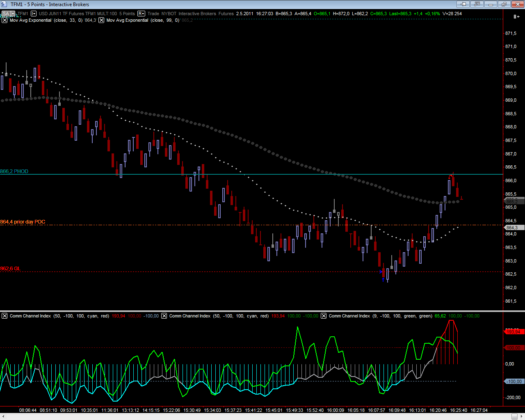Click the Last=865,3 quote
This screenshot has height=420, width=525.
click(400, 14)
